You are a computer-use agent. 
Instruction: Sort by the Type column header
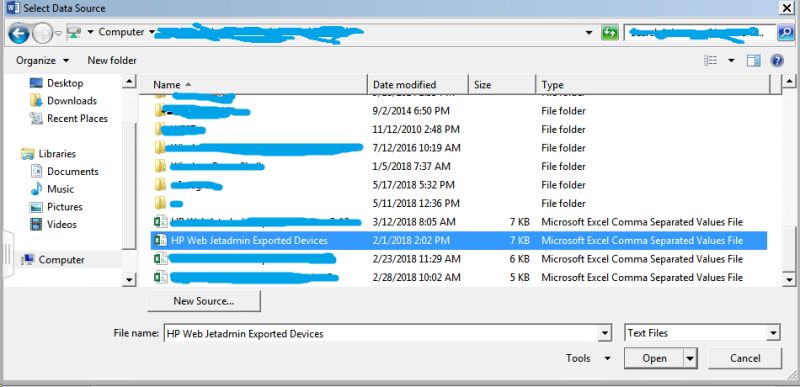click(x=653, y=85)
